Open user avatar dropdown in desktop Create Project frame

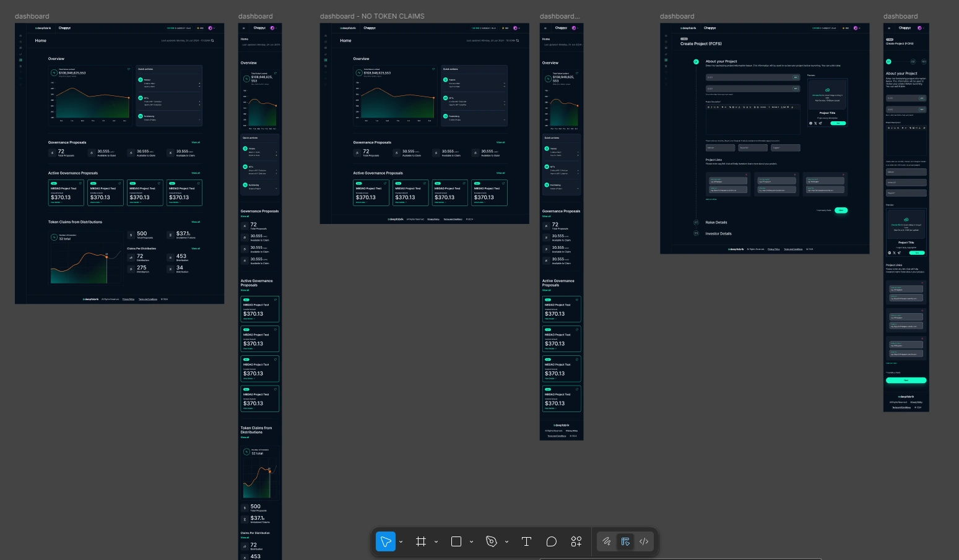857,28
